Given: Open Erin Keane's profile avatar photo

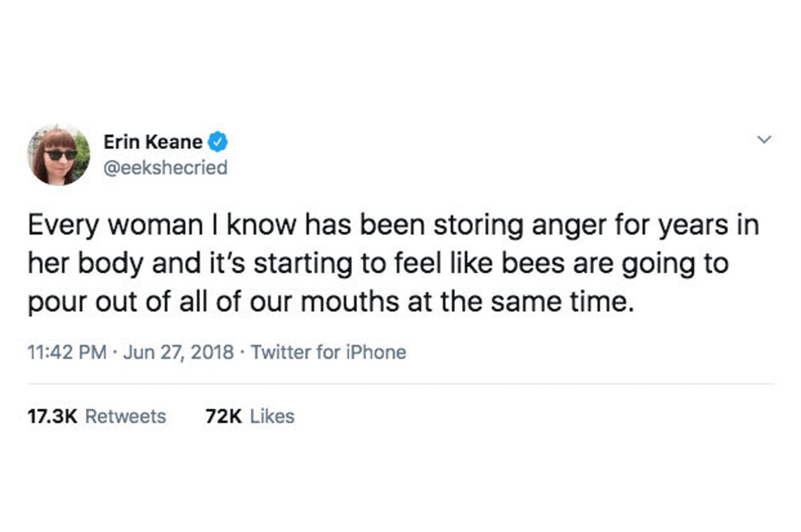Looking at the screenshot, I should coord(58,154).
